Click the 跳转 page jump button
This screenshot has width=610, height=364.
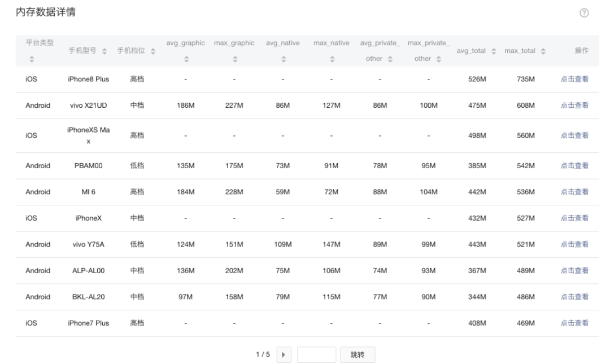pos(358,354)
